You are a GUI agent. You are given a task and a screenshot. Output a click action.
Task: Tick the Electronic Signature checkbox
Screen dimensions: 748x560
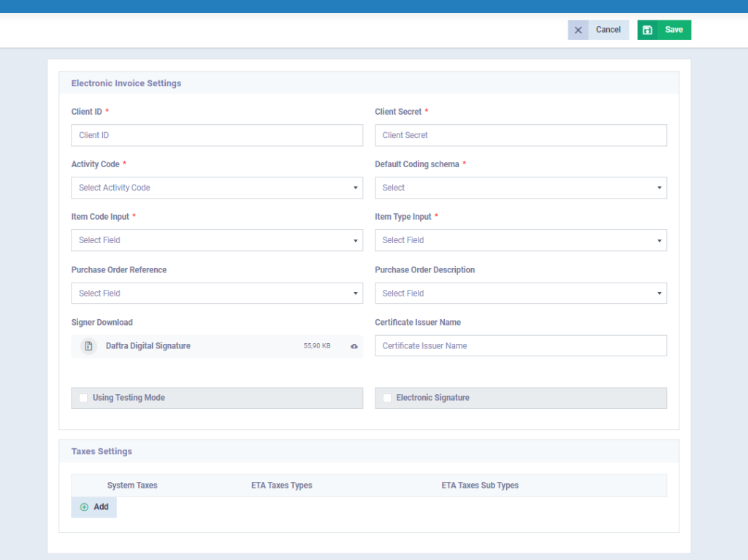pos(387,398)
